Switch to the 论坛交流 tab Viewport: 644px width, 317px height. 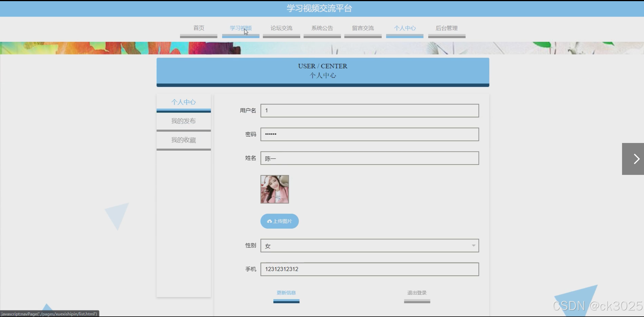click(281, 28)
